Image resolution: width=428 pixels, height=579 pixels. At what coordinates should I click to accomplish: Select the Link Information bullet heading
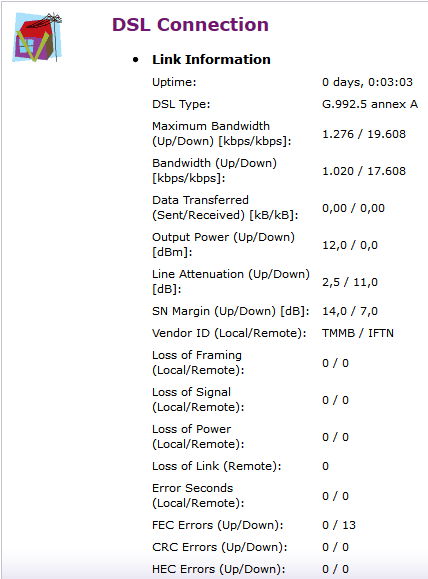click(x=211, y=59)
